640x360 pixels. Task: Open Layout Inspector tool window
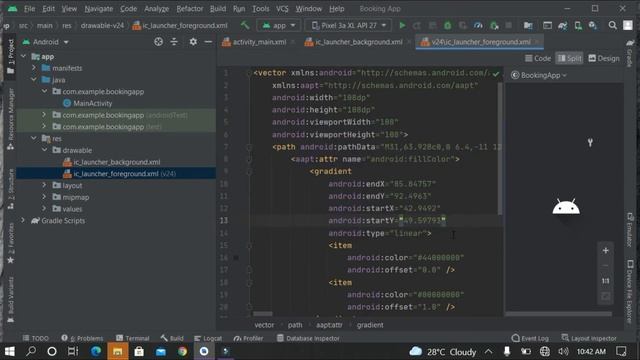pos(589,338)
